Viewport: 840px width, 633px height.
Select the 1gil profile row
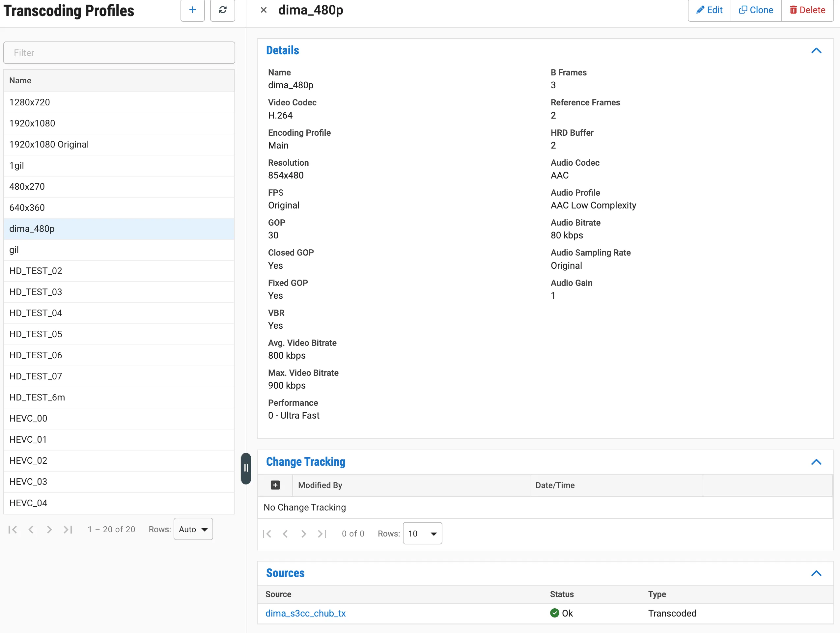point(119,166)
